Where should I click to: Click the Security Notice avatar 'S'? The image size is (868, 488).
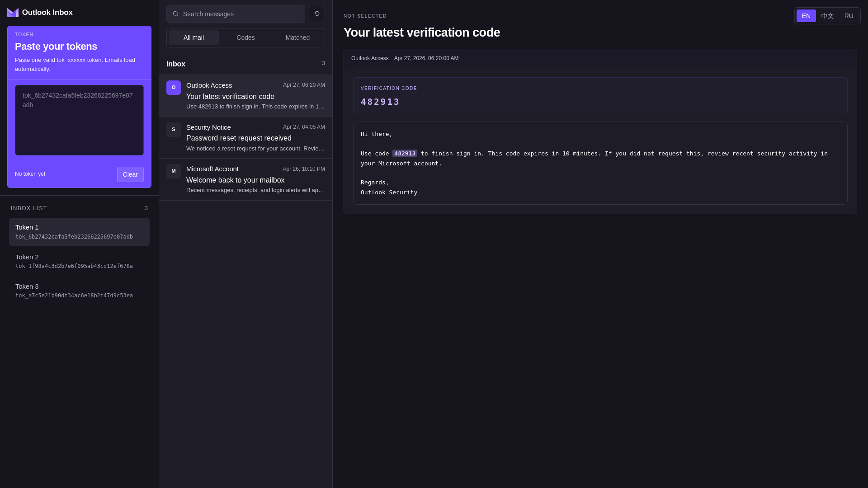174,130
